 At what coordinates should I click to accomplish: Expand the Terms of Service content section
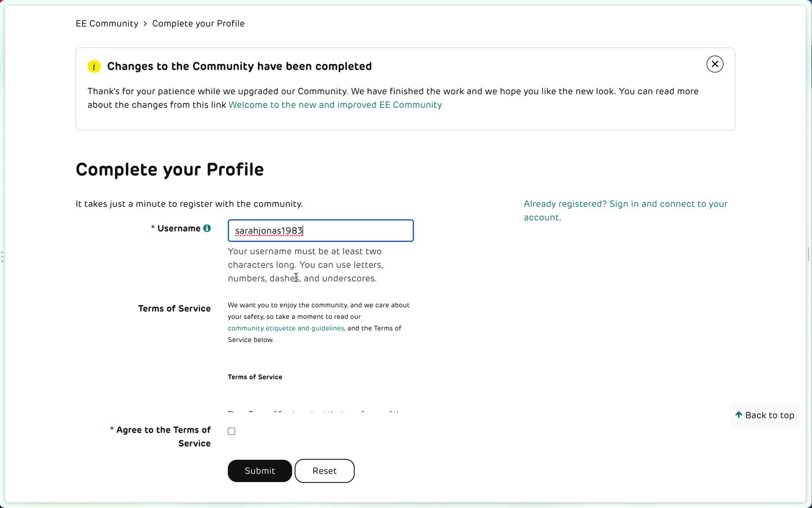coord(255,377)
